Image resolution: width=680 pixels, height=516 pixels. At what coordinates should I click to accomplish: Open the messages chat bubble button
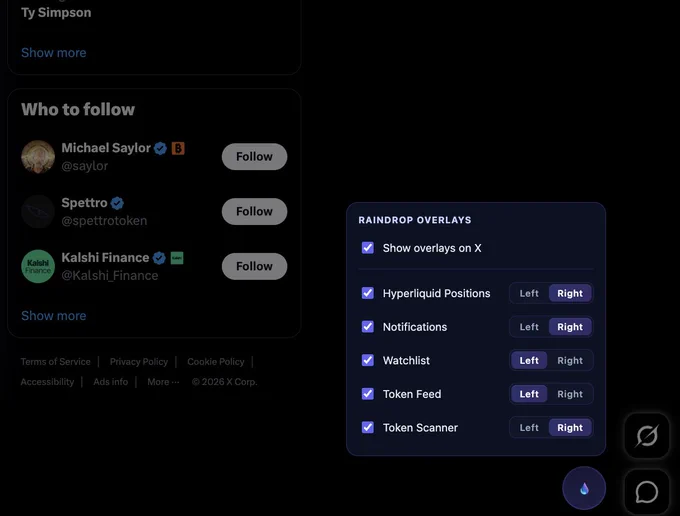[647, 492]
